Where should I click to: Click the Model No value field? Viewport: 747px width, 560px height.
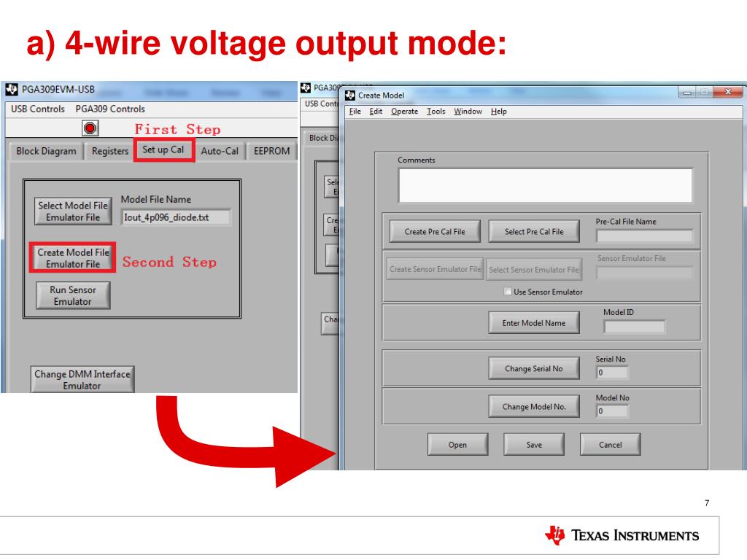pos(612,411)
